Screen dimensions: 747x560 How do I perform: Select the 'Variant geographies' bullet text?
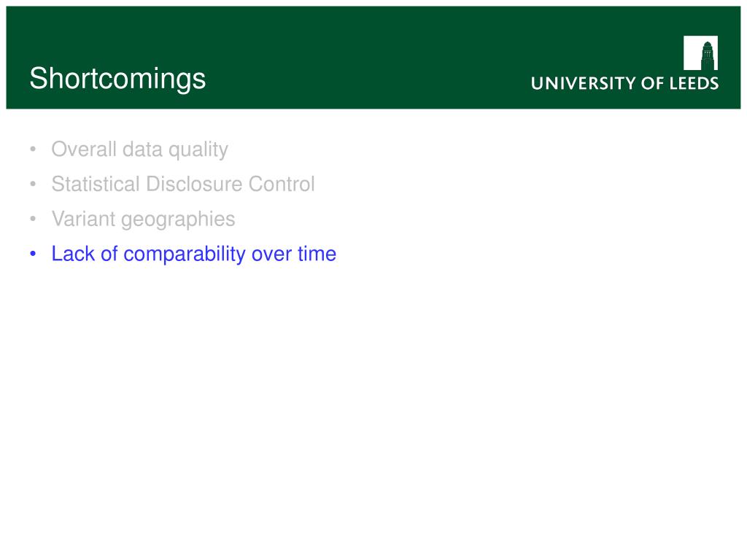144,219
